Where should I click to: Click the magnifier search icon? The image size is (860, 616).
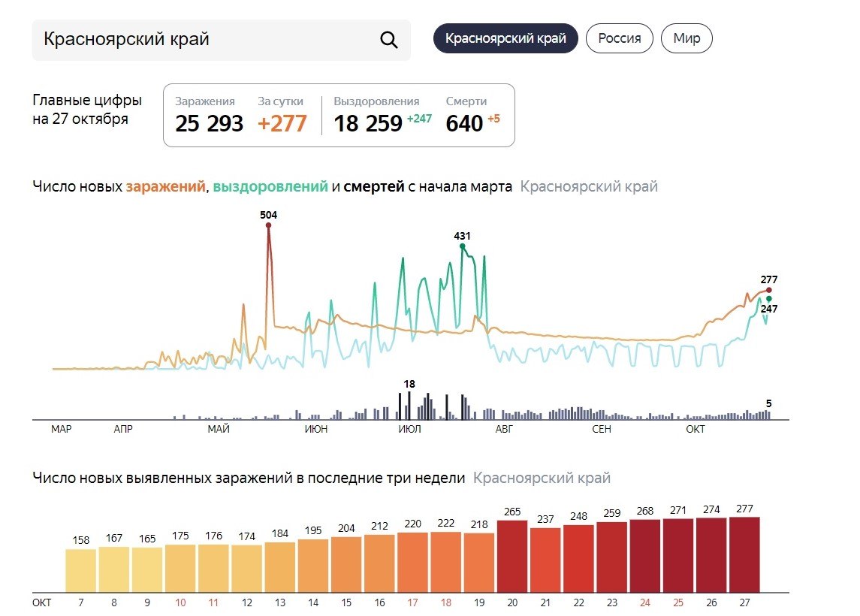point(389,40)
